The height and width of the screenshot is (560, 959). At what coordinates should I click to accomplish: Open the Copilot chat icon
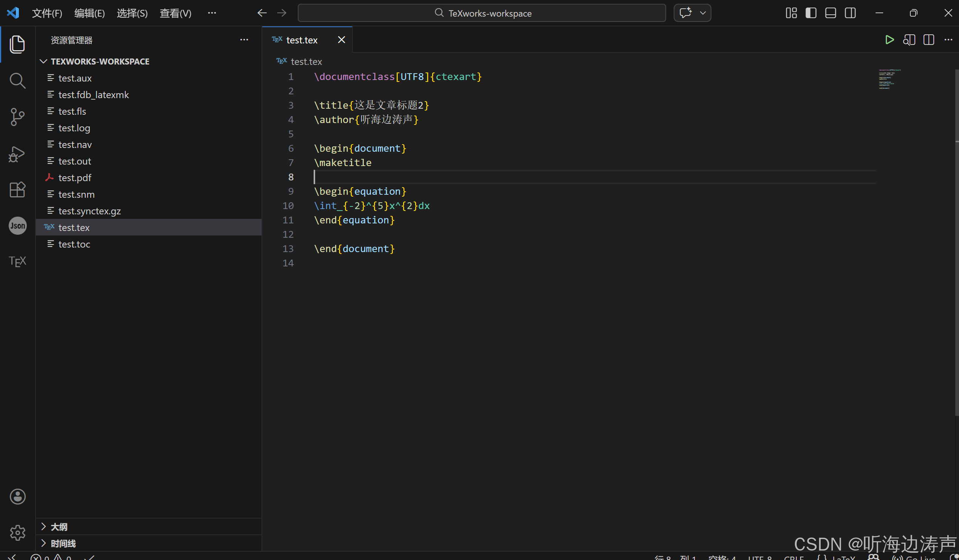(685, 13)
